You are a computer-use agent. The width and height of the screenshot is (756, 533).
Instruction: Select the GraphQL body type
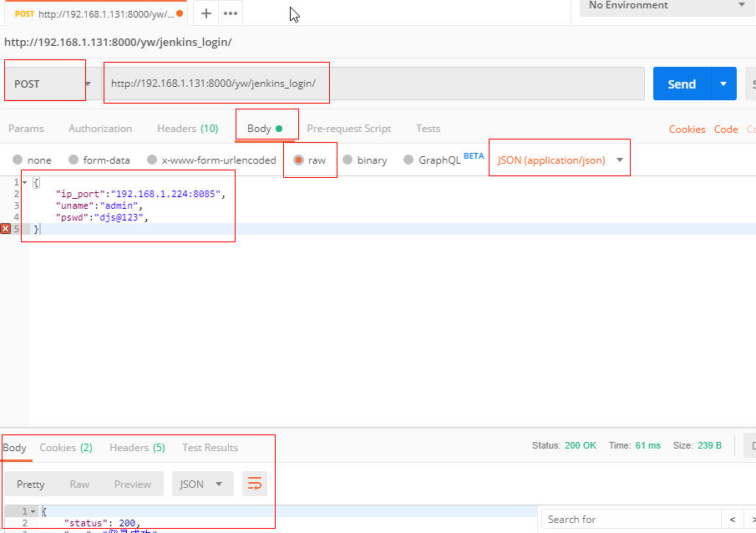(444, 160)
